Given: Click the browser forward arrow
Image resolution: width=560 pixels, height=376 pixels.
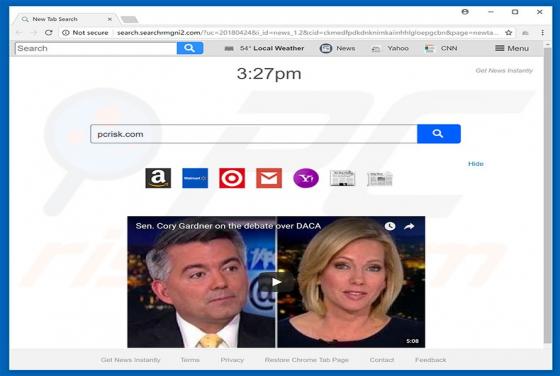Looking at the screenshot, I should pyautogui.click(x=34, y=32).
